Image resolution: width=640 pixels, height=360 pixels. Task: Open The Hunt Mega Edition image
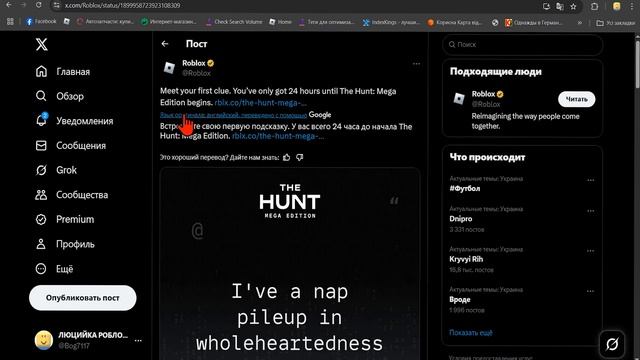[290, 264]
